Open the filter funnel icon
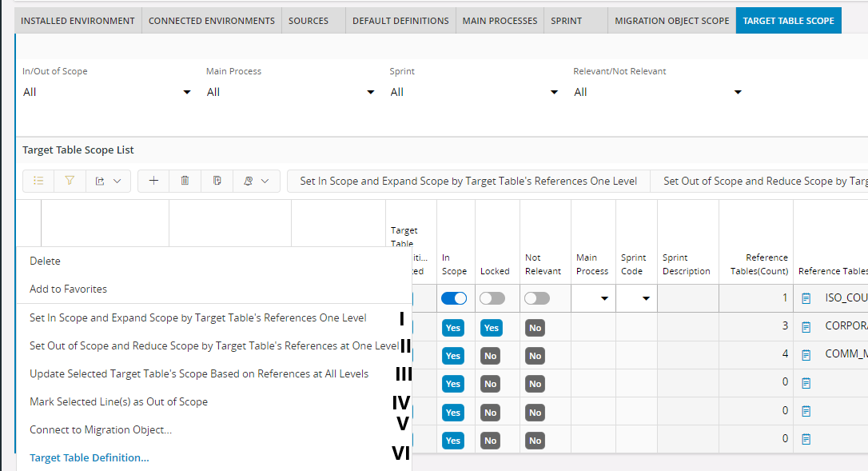This screenshot has height=471, width=868. [x=70, y=182]
